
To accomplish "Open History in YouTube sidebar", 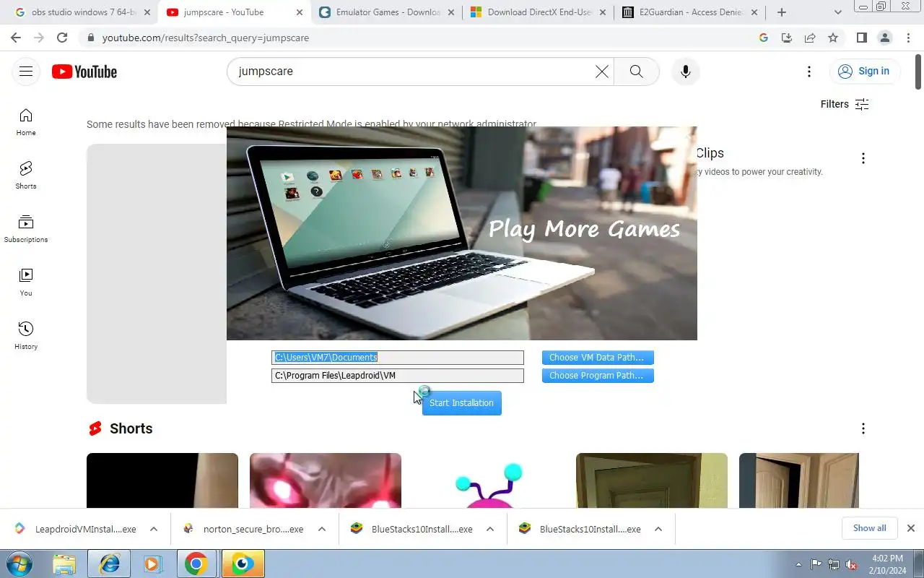I will point(26,336).
